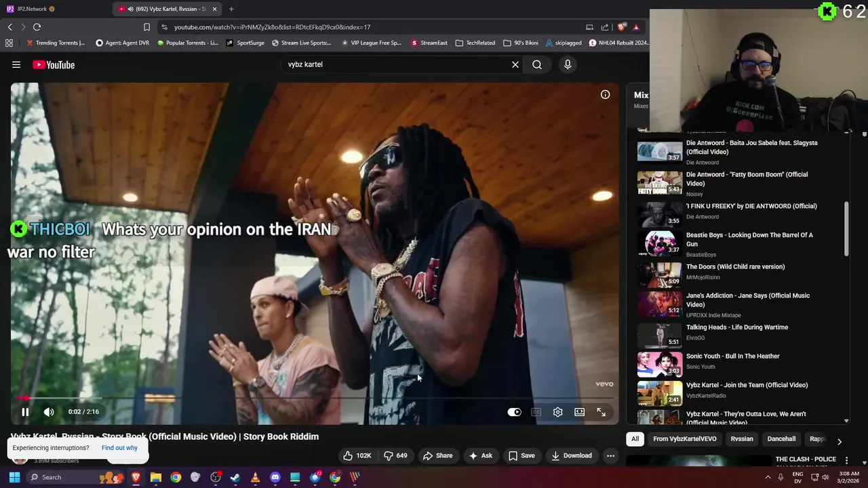868x488 pixels.
Task: Open the StreamEast bookmark
Action: tap(429, 43)
